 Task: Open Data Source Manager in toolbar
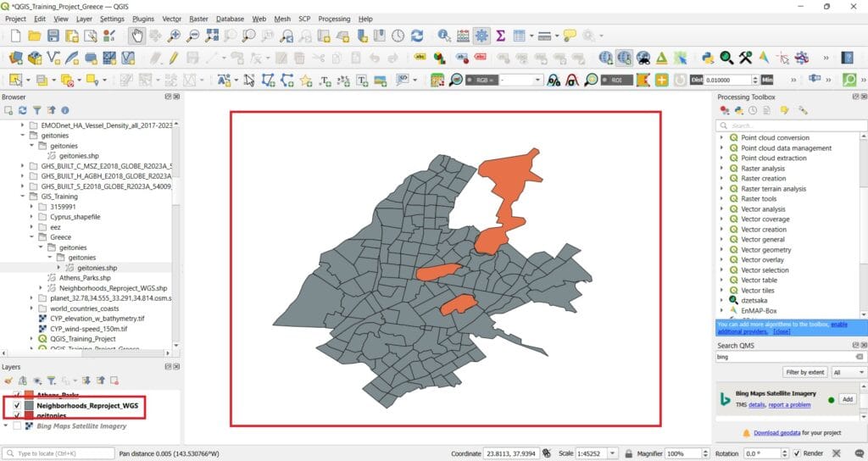click(x=15, y=58)
